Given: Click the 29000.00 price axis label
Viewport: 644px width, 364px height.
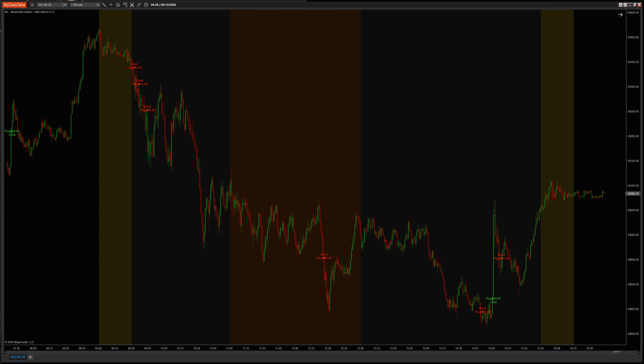Looking at the screenshot, I should 633,235.
